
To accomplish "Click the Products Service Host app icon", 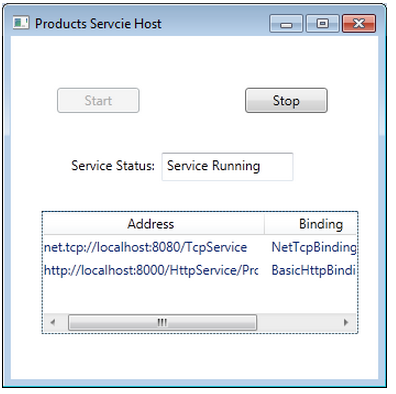I will (21, 23).
